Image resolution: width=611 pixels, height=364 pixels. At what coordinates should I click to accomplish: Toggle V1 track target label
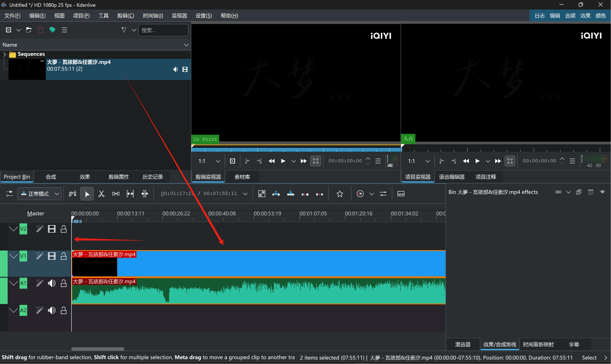pos(23,256)
